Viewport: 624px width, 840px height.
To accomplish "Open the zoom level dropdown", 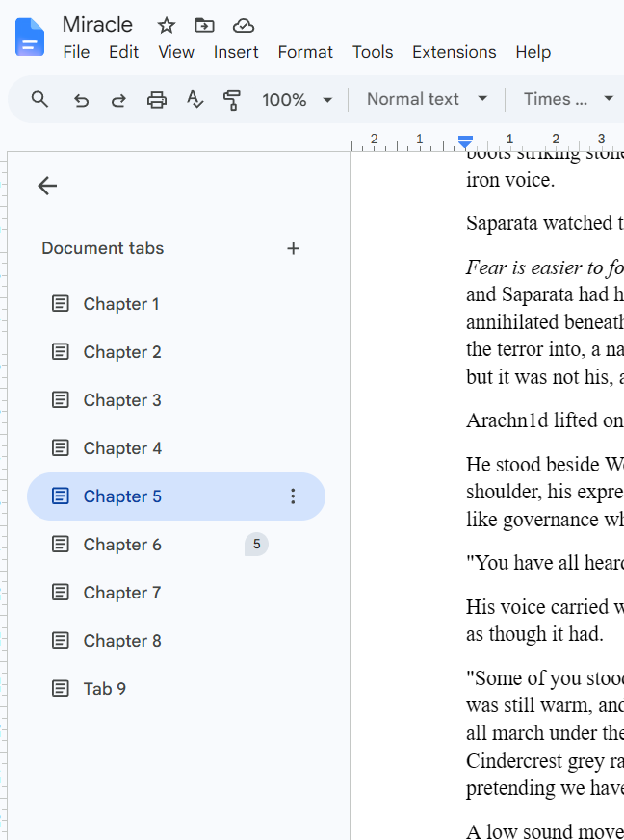I will click(x=297, y=100).
